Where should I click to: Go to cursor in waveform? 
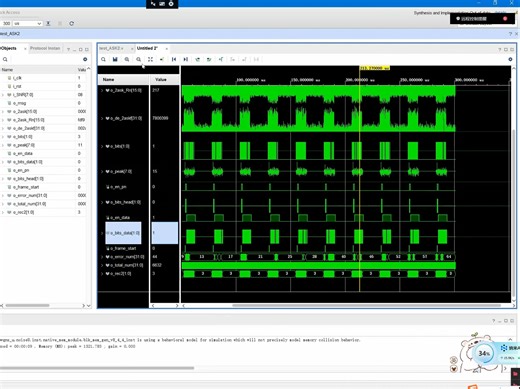click(162, 59)
